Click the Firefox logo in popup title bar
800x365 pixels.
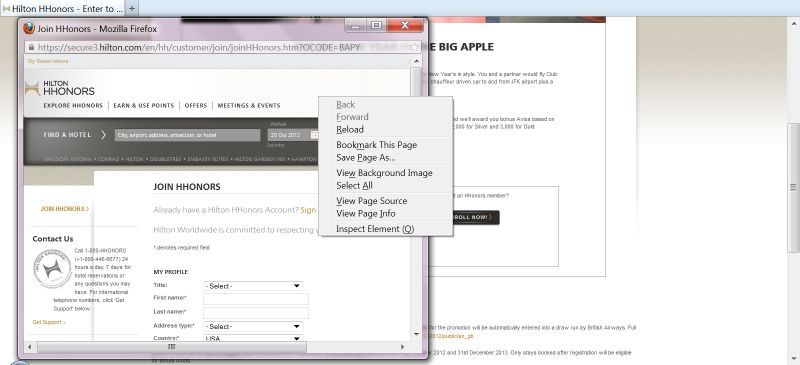pyautogui.click(x=29, y=29)
